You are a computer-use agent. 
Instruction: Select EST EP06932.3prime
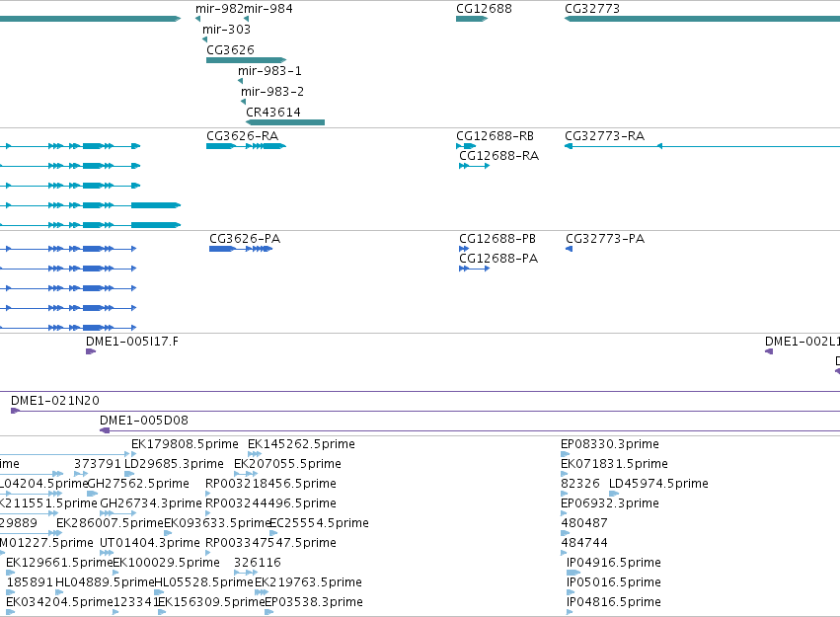coord(610,503)
